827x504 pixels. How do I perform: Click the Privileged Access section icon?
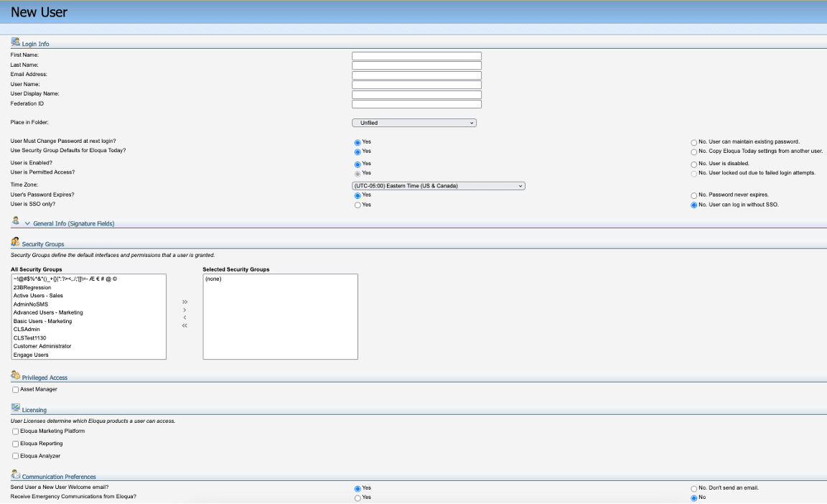coord(14,375)
